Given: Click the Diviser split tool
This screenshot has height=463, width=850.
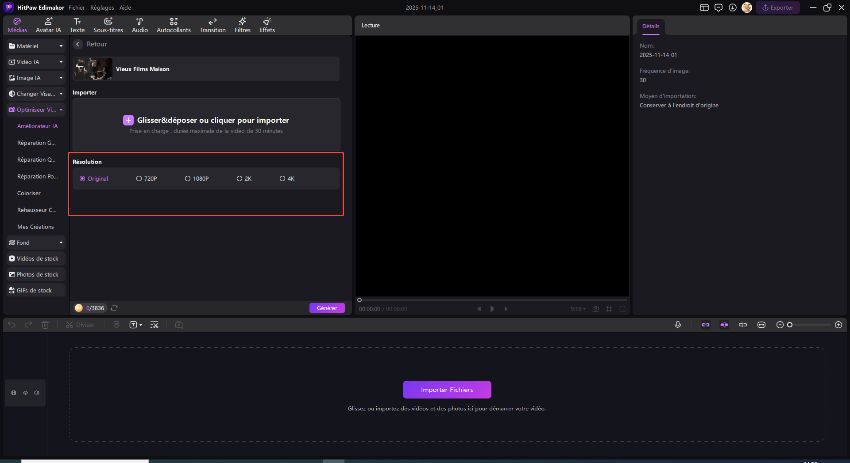Looking at the screenshot, I should (80, 325).
